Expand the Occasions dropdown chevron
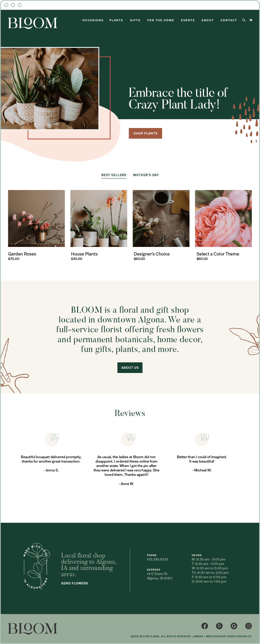Image resolution: width=260 pixels, height=644 pixels. [x=80, y=20]
